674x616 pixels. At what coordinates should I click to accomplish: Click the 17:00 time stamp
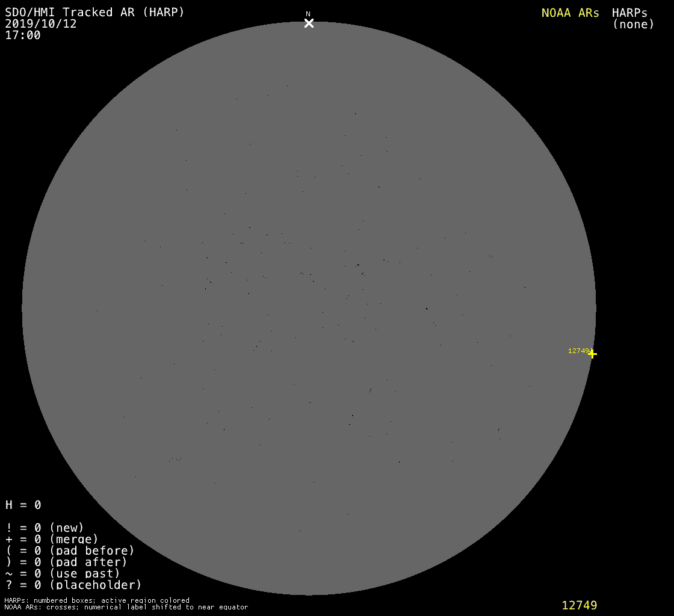click(x=23, y=35)
